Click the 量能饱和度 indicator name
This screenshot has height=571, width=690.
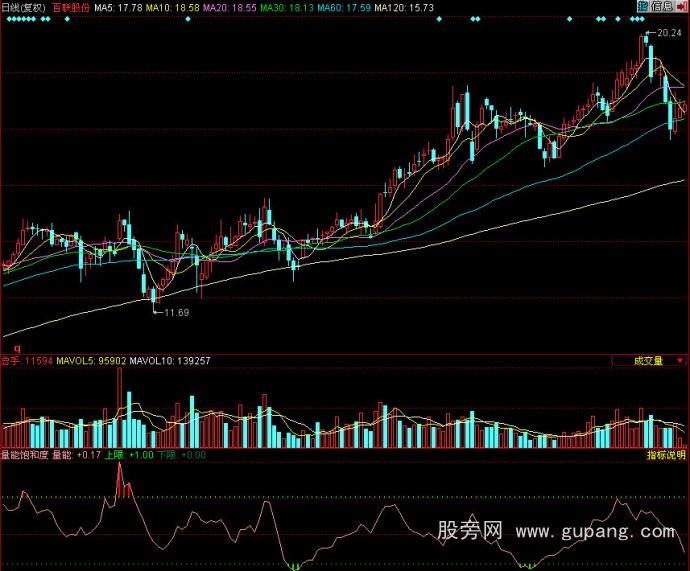[x=25, y=455]
